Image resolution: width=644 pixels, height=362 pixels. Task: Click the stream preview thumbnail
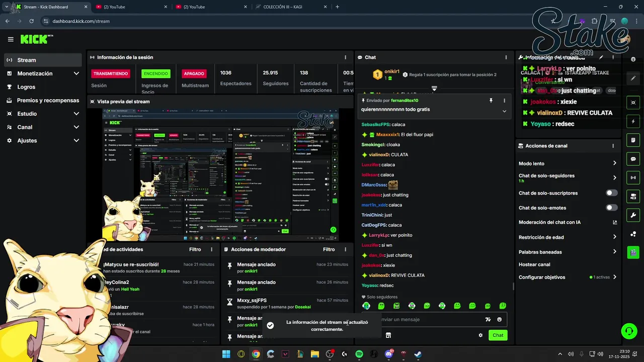(x=220, y=174)
